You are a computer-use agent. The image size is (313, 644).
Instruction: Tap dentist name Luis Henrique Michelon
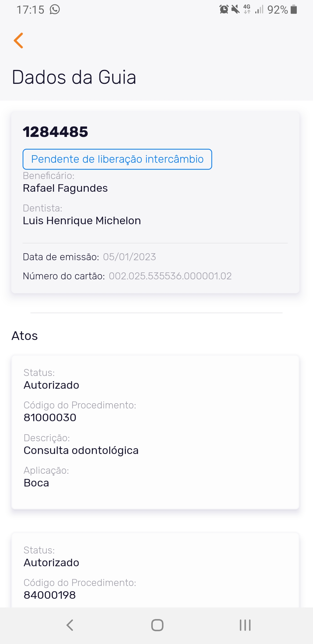82,221
